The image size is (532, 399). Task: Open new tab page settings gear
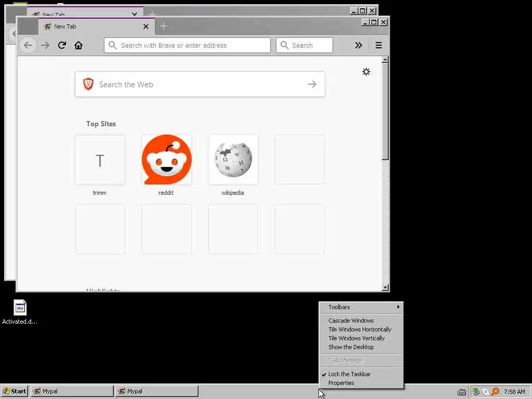coord(366,72)
